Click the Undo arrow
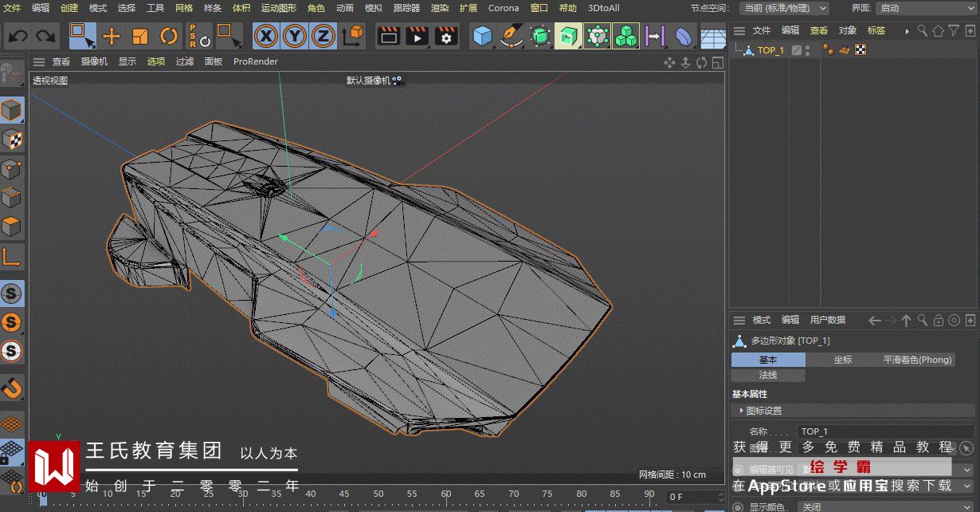The image size is (980, 512). (x=18, y=36)
